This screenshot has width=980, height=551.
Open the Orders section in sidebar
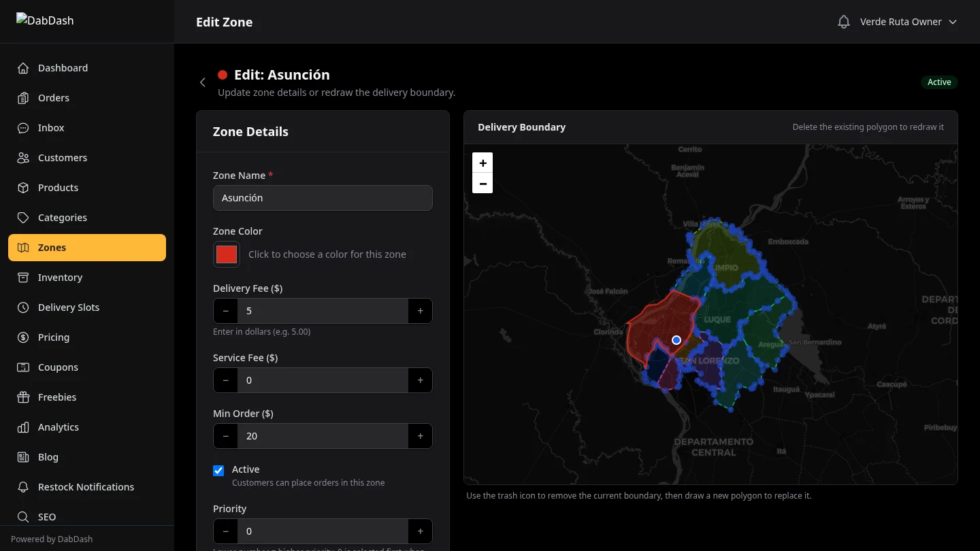[53, 97]
